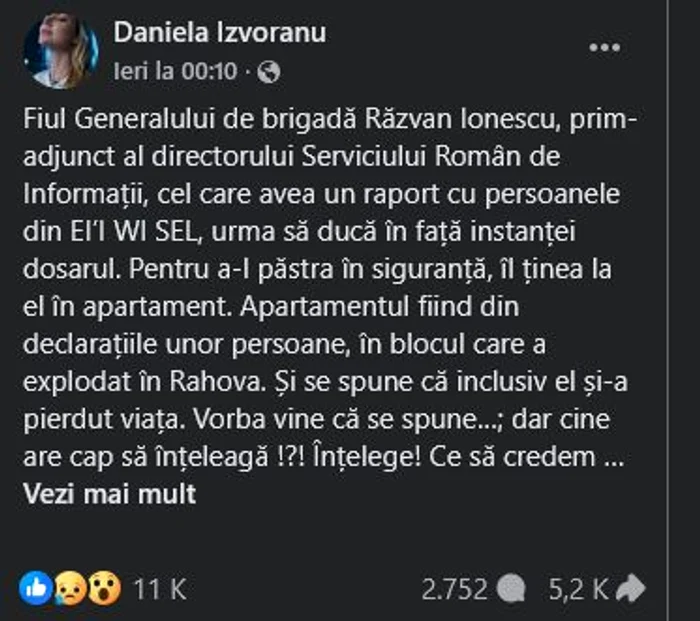Screen dimensions: 700x621
Task: Open Daniela Izvoranu's profile picture
Action: (x=61, y=50)
